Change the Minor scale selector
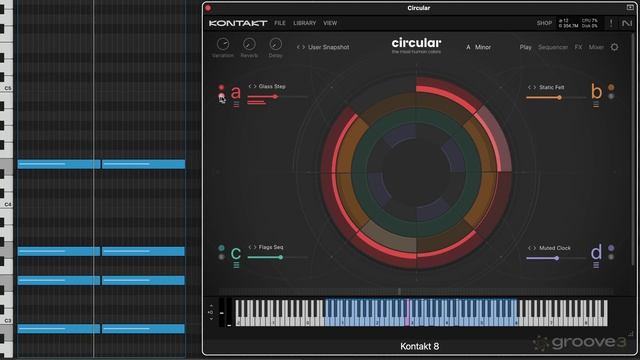Viewport: 640px width, 360px height. click(482, 47)
